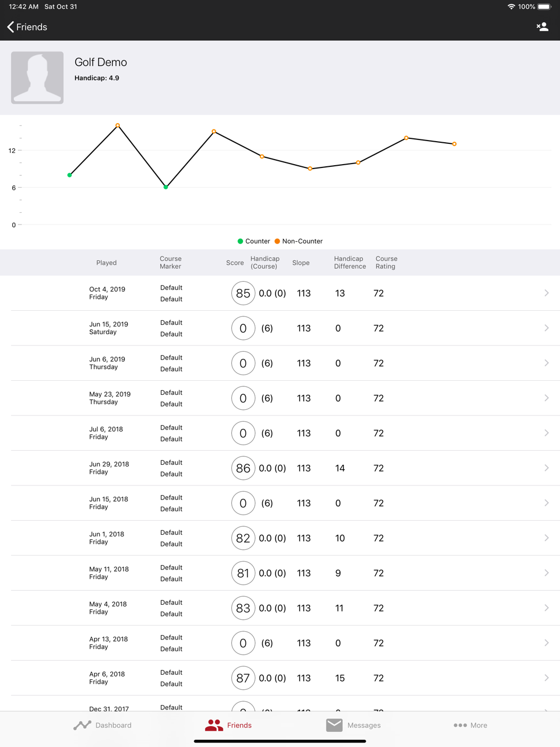This screenshot has width=560, height=747.
Task: Tap handicap difference 15 value
Action: click(340, 678)
